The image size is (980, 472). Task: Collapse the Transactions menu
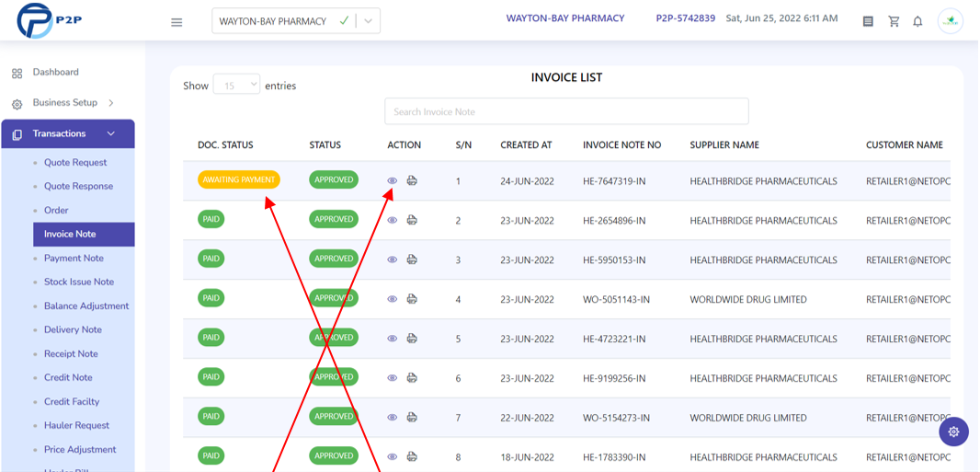67,133
